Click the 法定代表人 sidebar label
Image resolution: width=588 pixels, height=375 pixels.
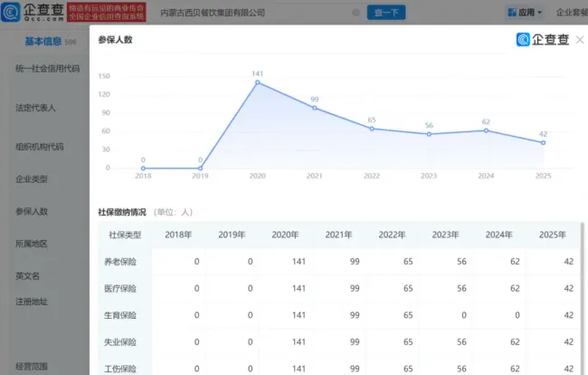(x=35, y=108)
